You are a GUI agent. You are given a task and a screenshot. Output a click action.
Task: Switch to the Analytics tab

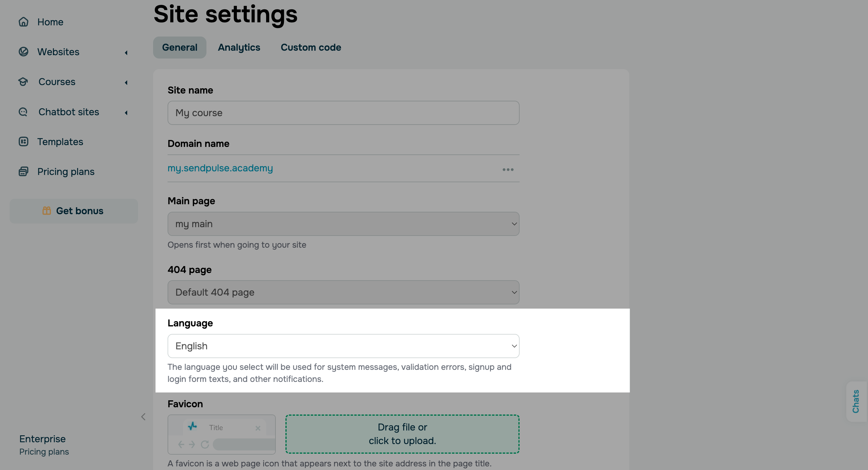tap(239, 47)
